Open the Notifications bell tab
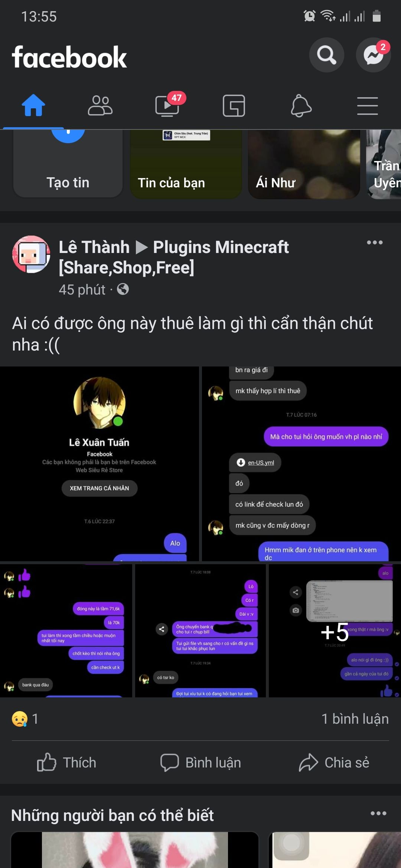 pos(301,106)
